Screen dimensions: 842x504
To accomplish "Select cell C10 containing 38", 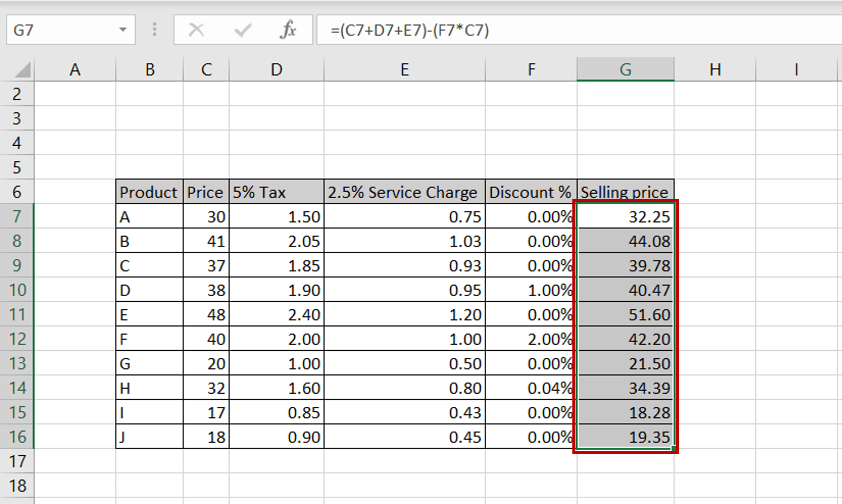I will point(206,290).
